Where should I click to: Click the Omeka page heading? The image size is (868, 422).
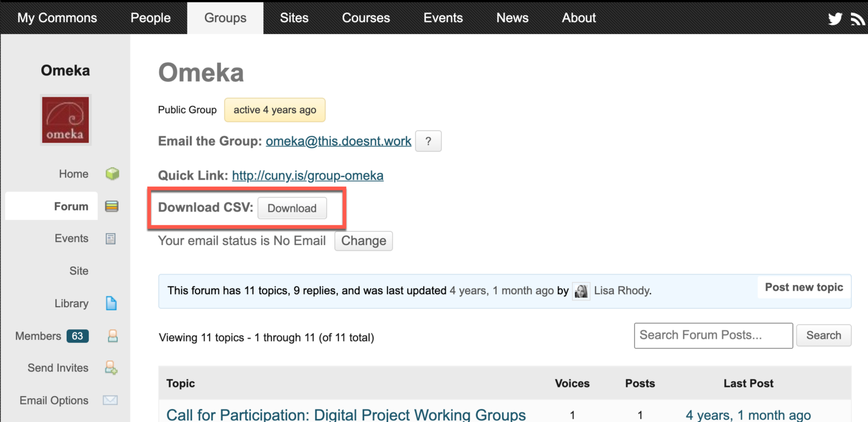pos(201,72)
